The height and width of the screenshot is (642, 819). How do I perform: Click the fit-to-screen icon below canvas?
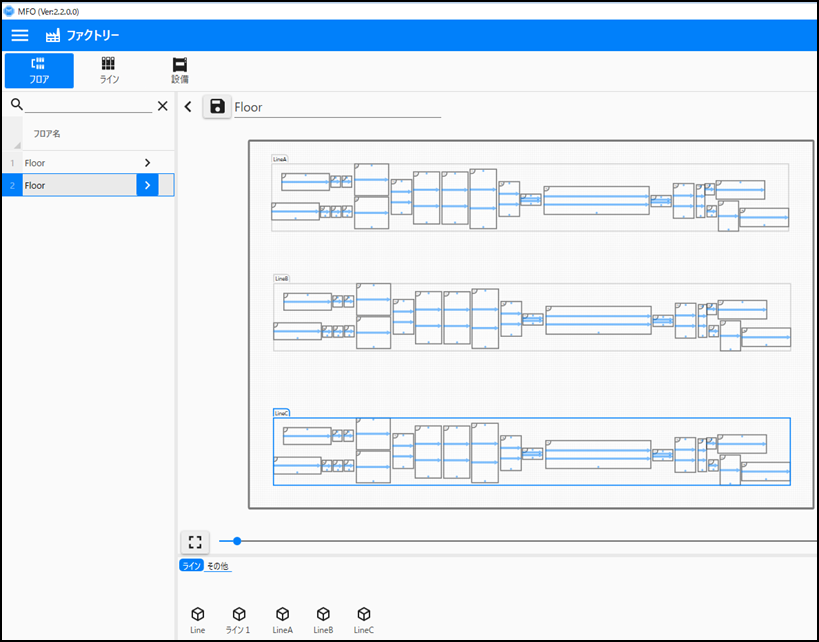click(195, 541)
